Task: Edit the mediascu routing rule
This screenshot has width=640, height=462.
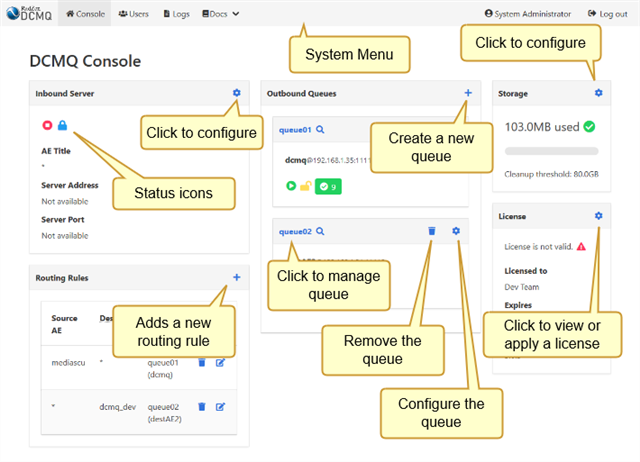Action: coord(220,362)
